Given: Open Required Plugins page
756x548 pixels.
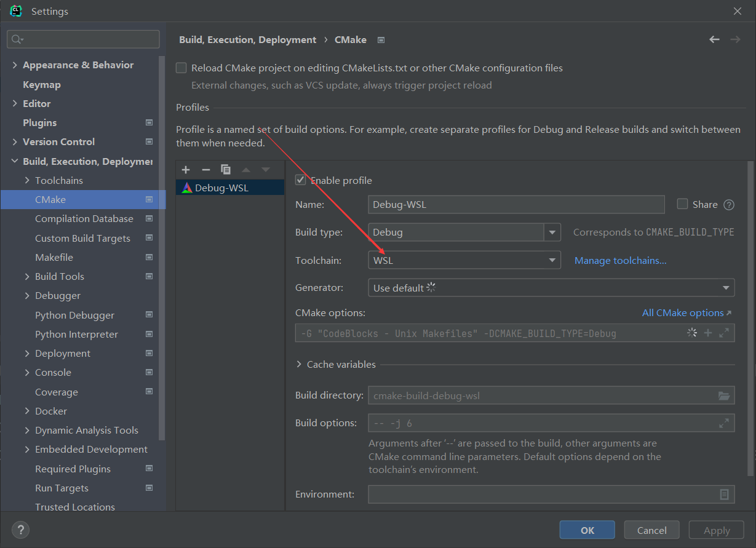Looking at the screenshot, I should click(73, 469).
